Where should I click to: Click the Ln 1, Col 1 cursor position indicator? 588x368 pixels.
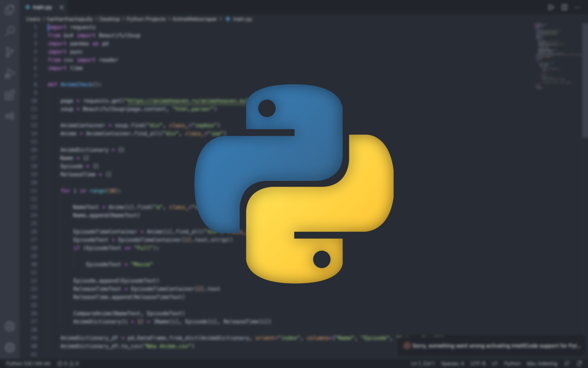[423, 363]
